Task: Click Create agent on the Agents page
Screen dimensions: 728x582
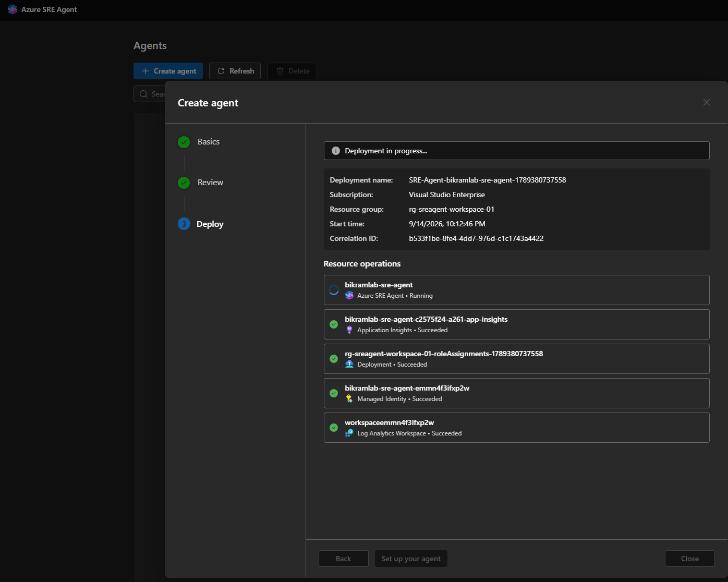Action: coord(168,71)
